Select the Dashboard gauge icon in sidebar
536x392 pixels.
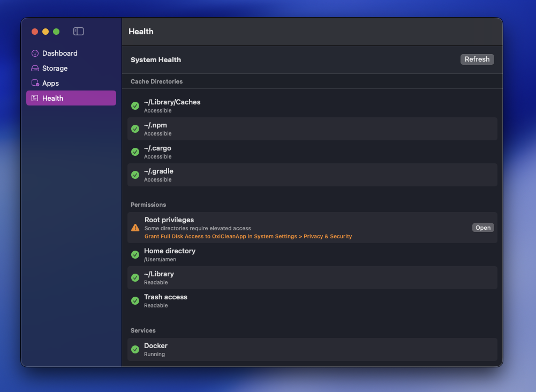pyautogui.click(x=34, y=53)
